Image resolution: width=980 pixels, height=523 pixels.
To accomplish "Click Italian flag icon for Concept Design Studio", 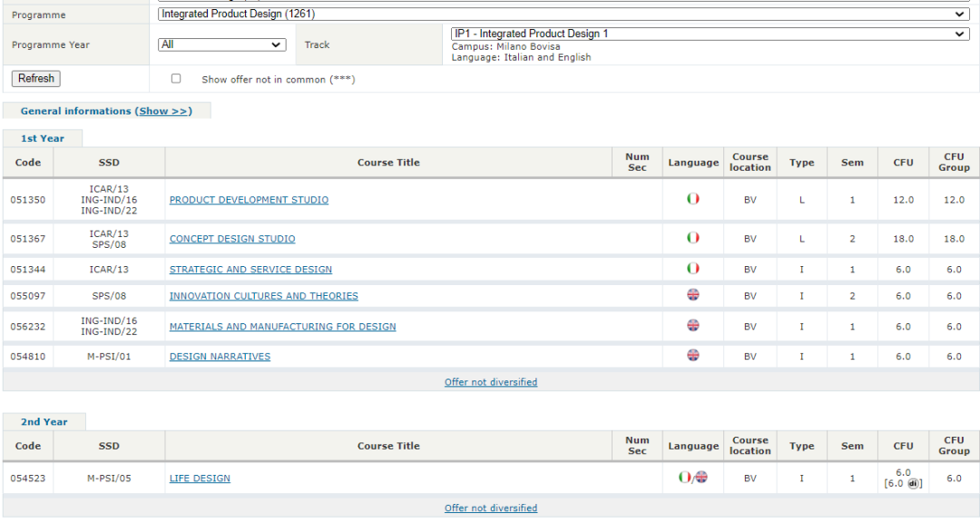I will coord(692,238).
